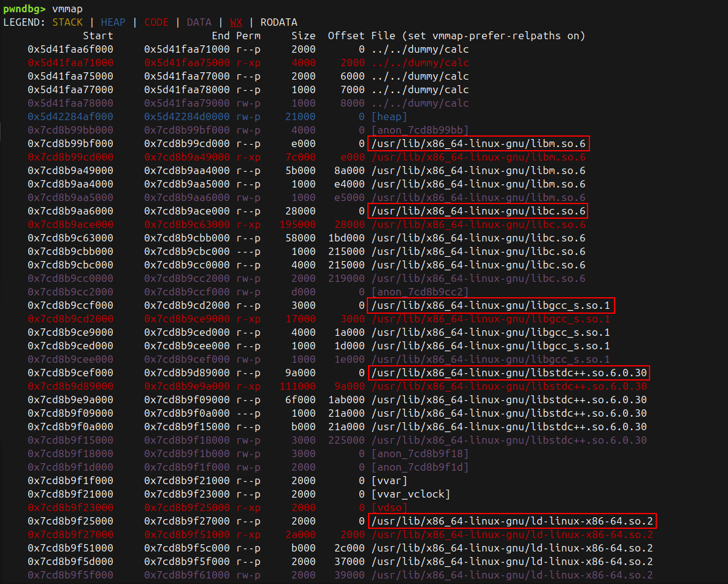Click the red-boxed ld-linux-x86-64.so.2 path
The height and width of the screenshot is (584, 728).
[x=512, y=521]
